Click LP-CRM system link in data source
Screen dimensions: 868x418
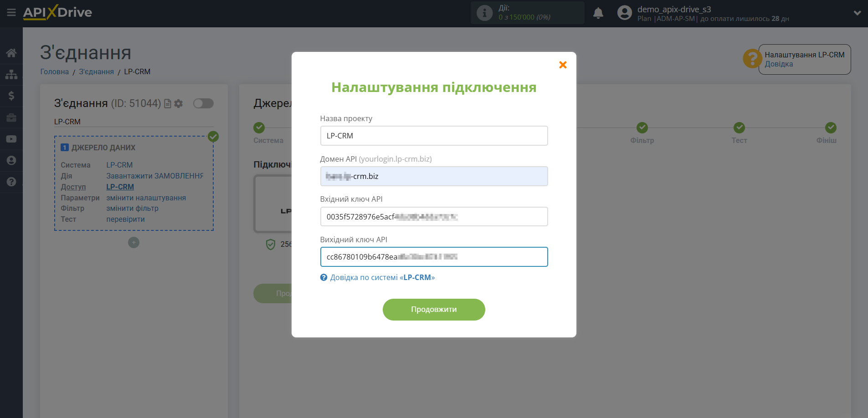119,165
